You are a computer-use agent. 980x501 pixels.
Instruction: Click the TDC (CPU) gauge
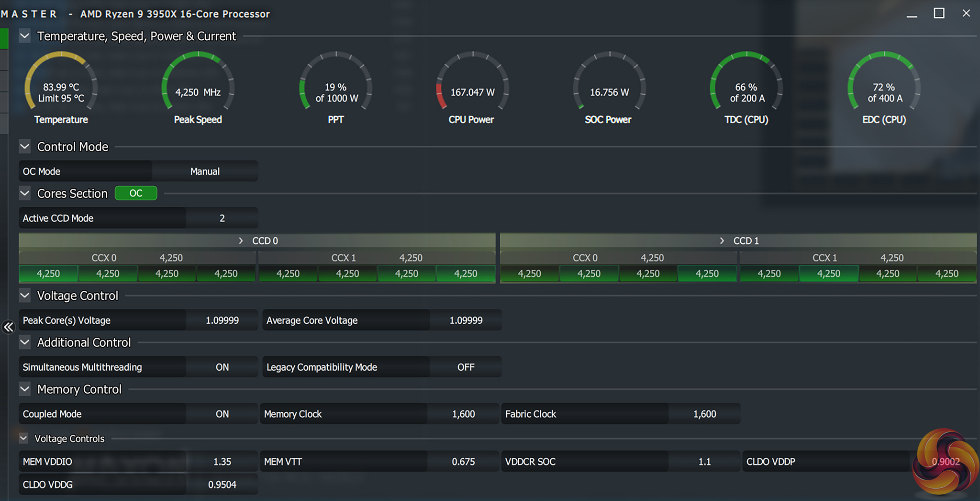(746, 87)
